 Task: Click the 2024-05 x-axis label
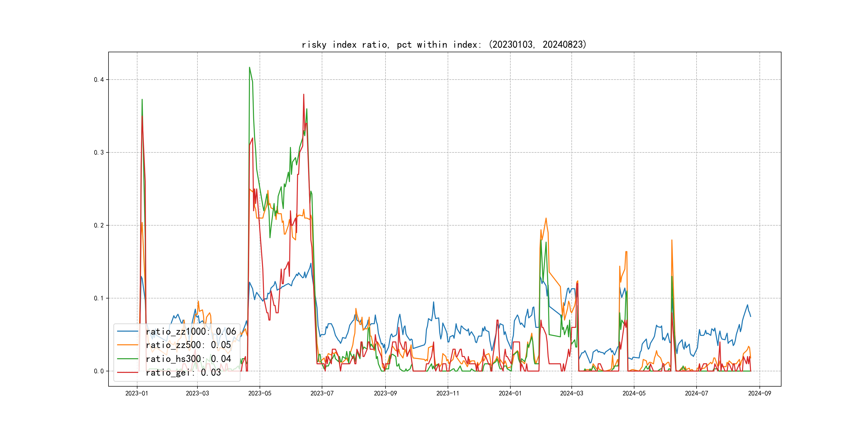(x=634, y=393)
